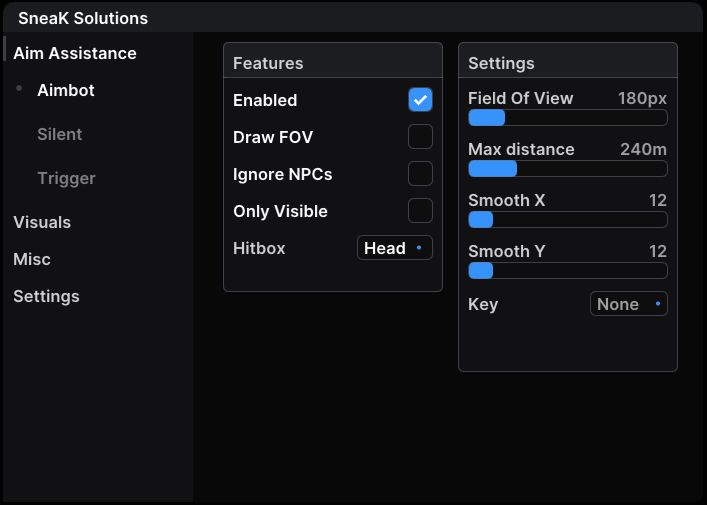The image size is (707, 505).
Task: Click the bullet dot beside Aimbot
Action: [19, 89]
